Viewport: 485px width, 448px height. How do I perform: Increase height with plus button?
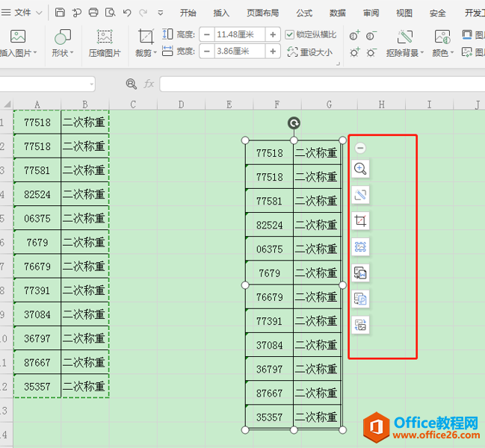pos(273,34)
